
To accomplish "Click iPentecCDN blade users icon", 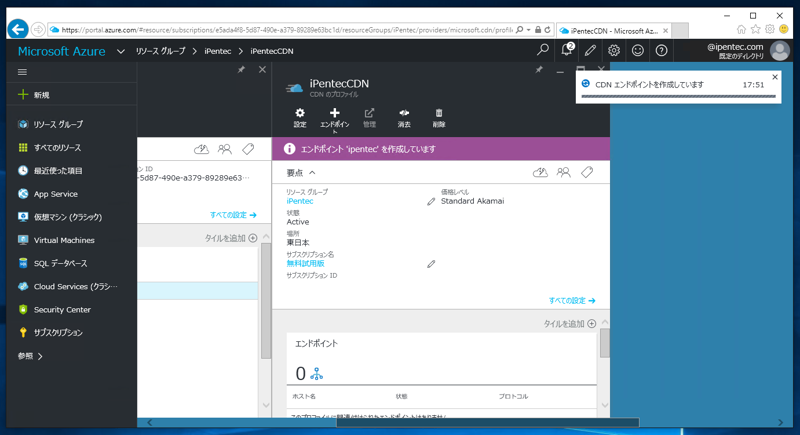I will pyautogui.click(x=563, y=172).
